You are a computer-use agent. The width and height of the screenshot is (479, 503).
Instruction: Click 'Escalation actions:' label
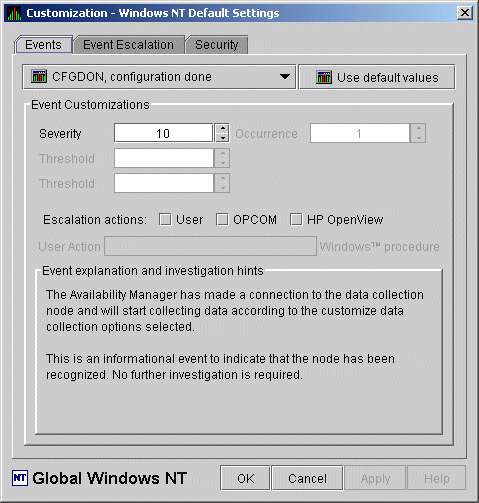pyautogui.click(x=95, y=220)
